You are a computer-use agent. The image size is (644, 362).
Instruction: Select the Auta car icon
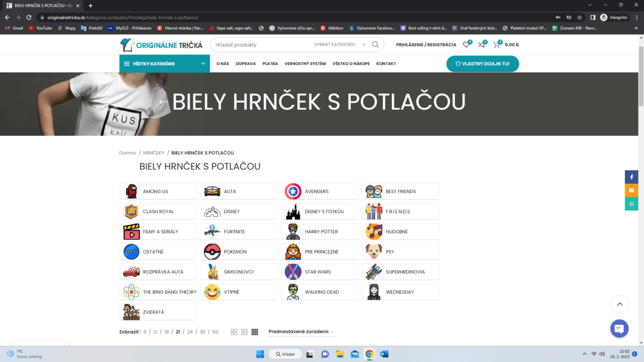(x=212, y=191)
